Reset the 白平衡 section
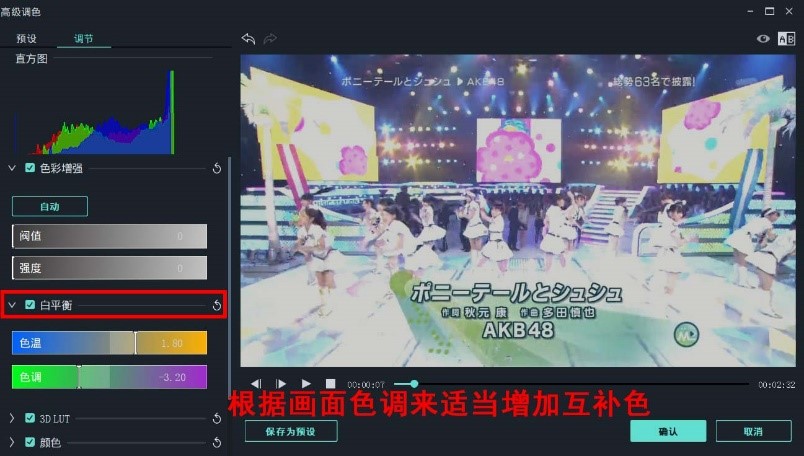This screenshot has width=804, height=456. coord(217,306)
